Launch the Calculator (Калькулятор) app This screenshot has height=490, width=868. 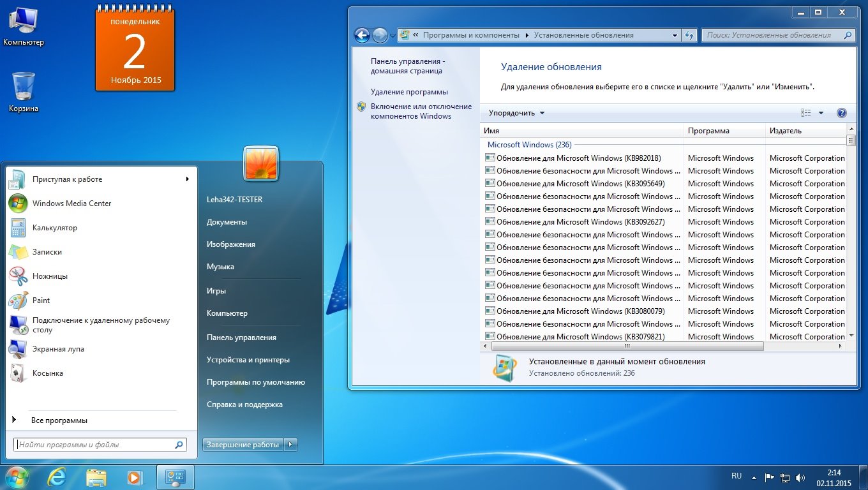(54, 228)
